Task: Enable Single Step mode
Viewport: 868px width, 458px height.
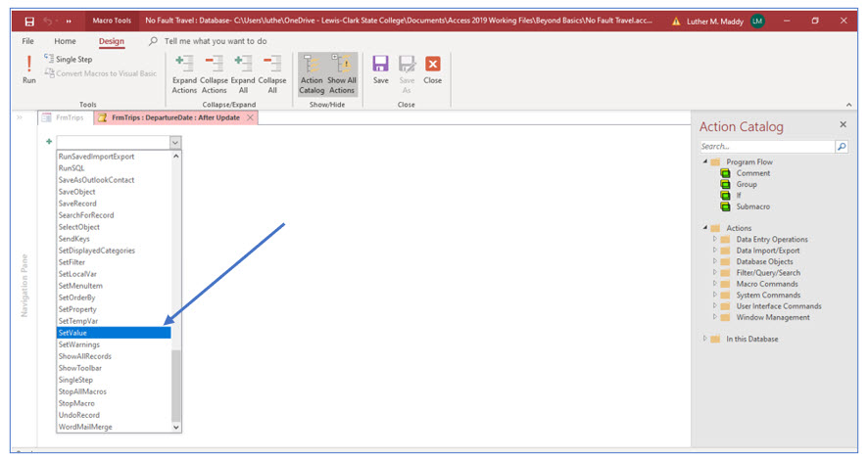Action: 69,59
